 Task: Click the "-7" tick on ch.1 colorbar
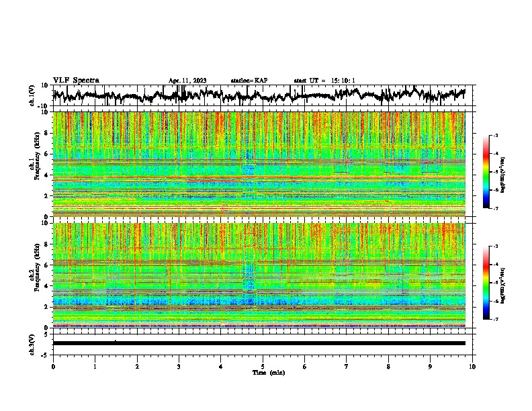495,208
